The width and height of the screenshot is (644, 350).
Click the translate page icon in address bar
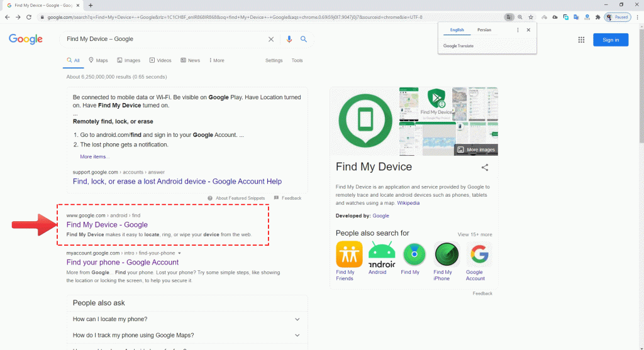[x=509, y=17]
